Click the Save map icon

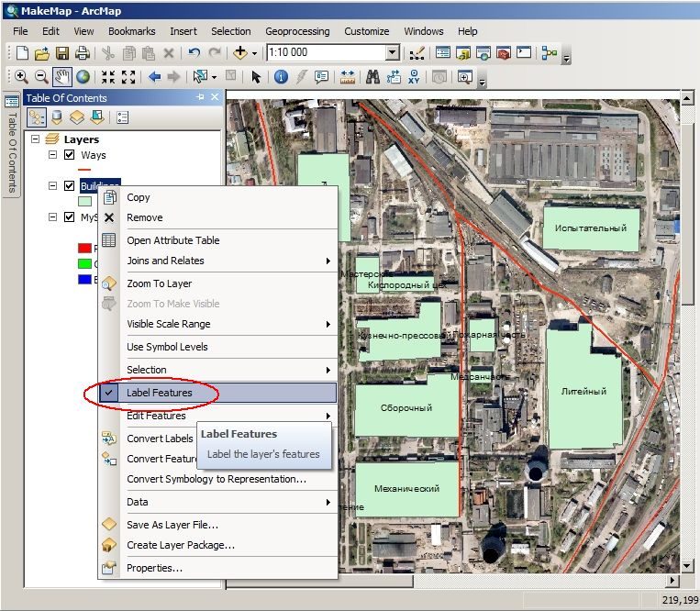tap(62, 53)
